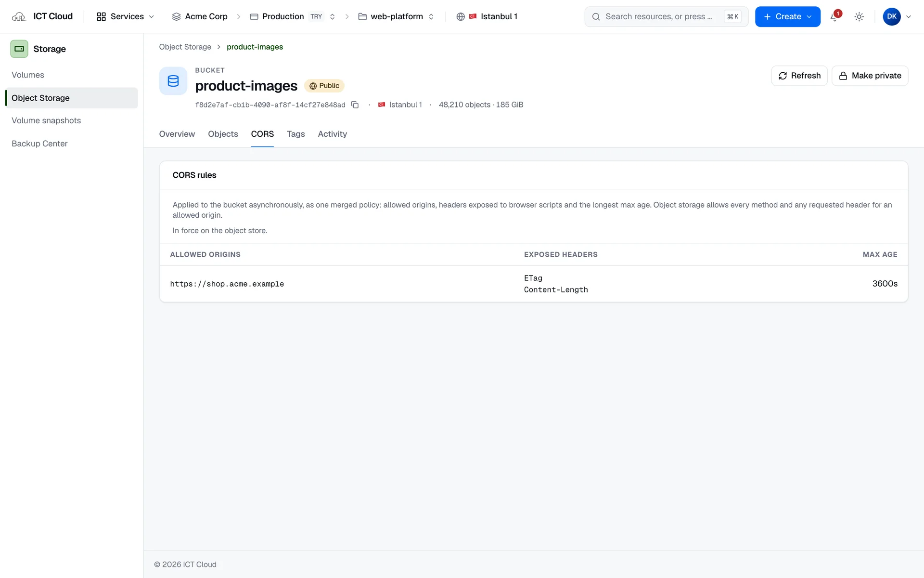This screenshot has height=578, width=924.
Task: Select the Istanbul 1 region selector
Action: 487,16
